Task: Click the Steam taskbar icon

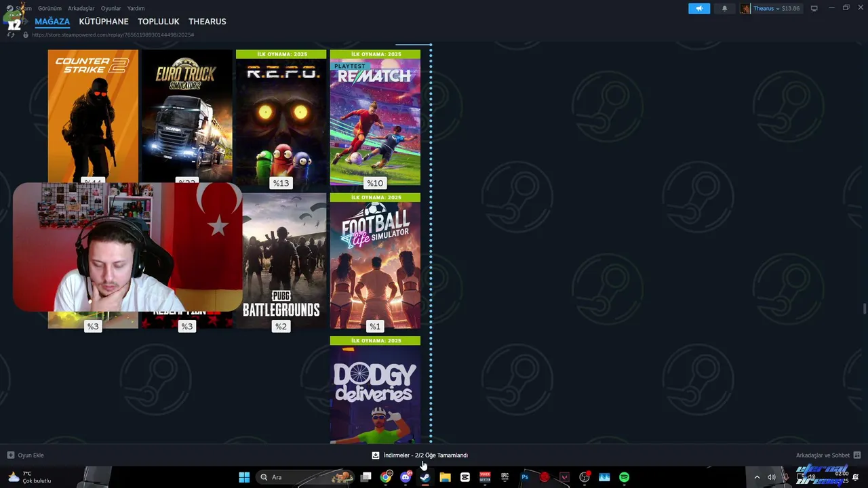Action: click(425, 477)
